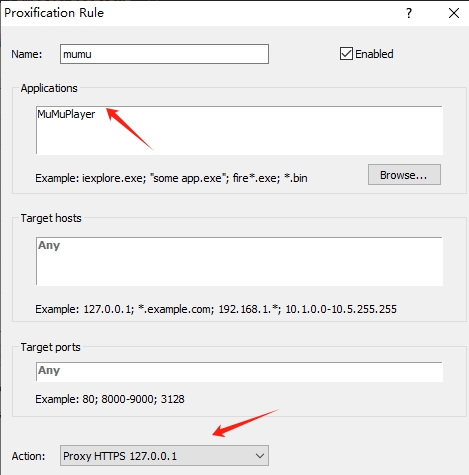Image resolution: width=469 pixels, height=475 pixels.
Task: Close the Proxification Rule dialog
Action: (x=454, y=13)
